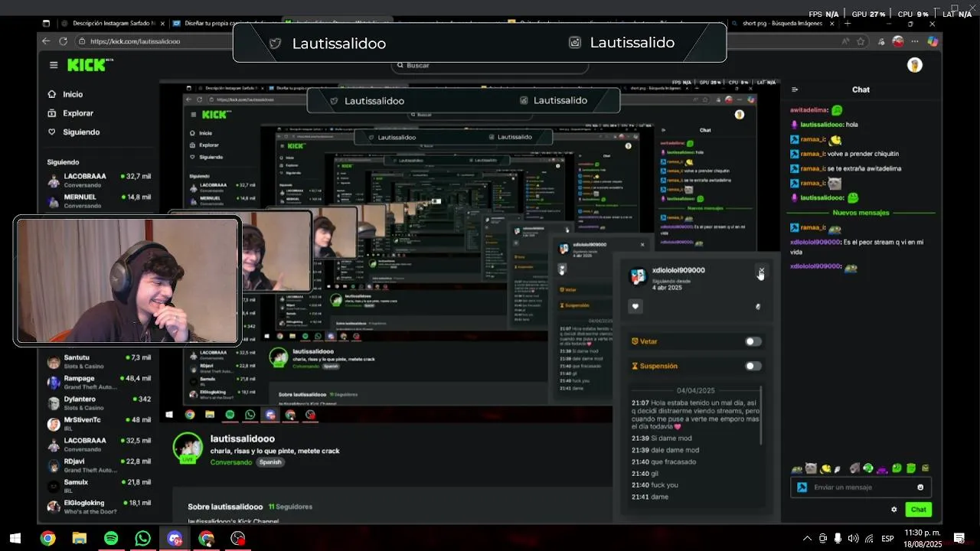Close the xdlololol909000 user card
The height and width of the screenshot is (551, 980).
tap(761, 271)
